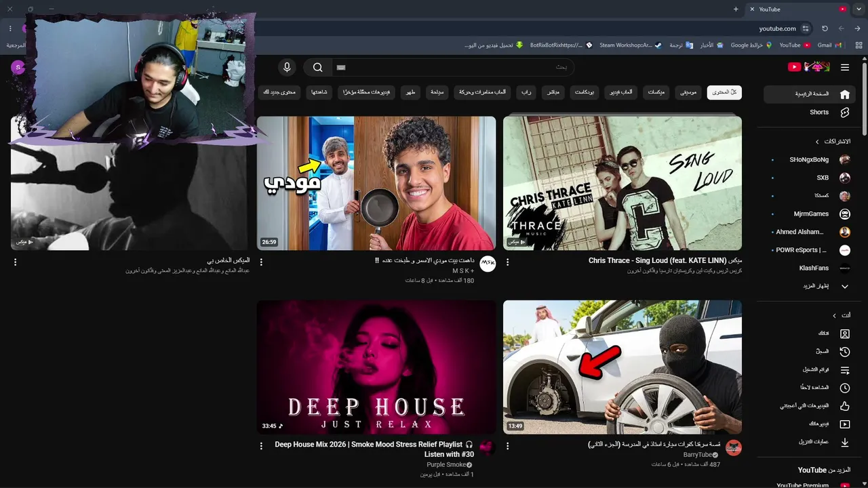
Task: Open the Google Maps bookmark
Action: point(751,45)
